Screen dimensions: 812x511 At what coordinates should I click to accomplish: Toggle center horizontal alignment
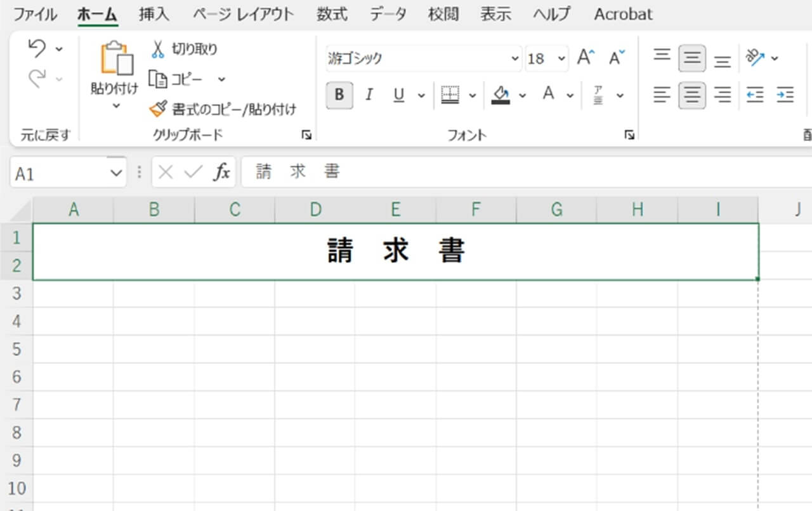click(692, 95)
